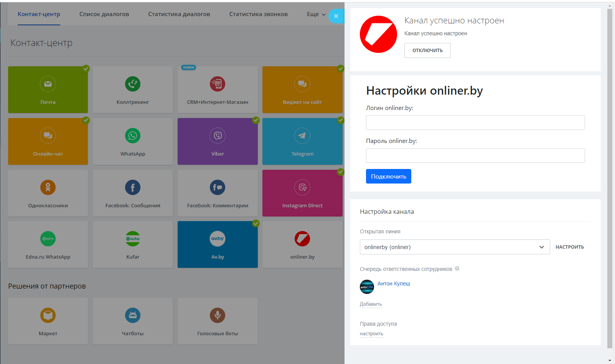Open the Список диалогов tab
The height and width of the screenshot is (364, 615).
pyautogui.click(x=104, y=14)
